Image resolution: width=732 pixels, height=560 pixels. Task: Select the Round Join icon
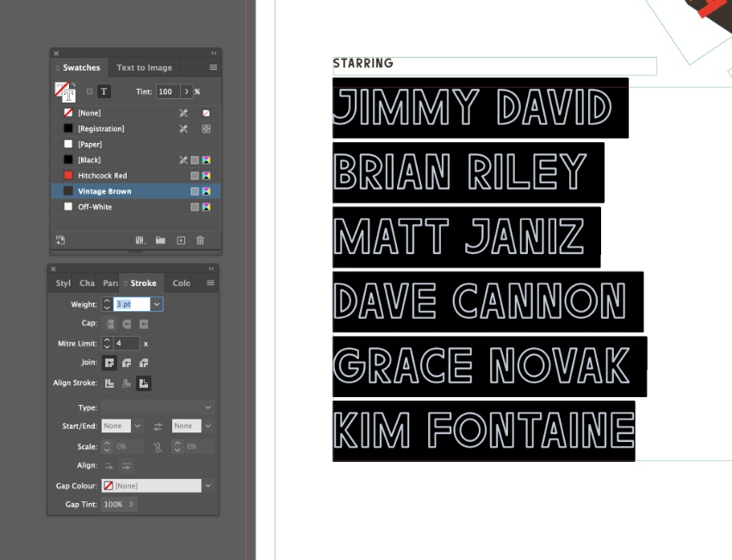click(x=127, y=363)
